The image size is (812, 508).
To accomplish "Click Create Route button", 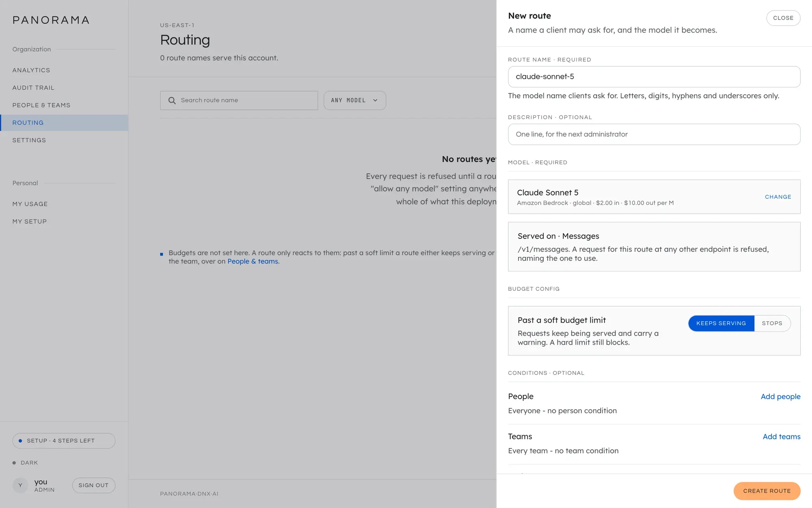I will click(767, 491).
